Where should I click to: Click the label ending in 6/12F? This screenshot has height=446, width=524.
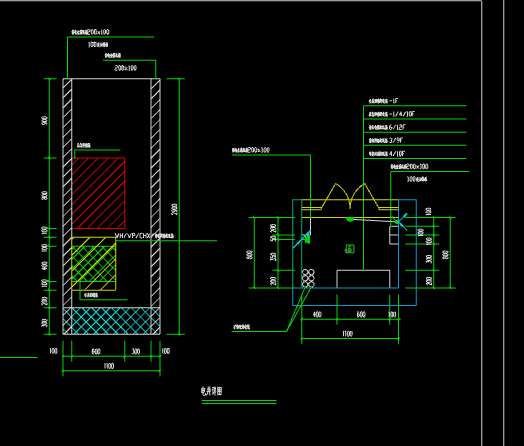(387, 127)
